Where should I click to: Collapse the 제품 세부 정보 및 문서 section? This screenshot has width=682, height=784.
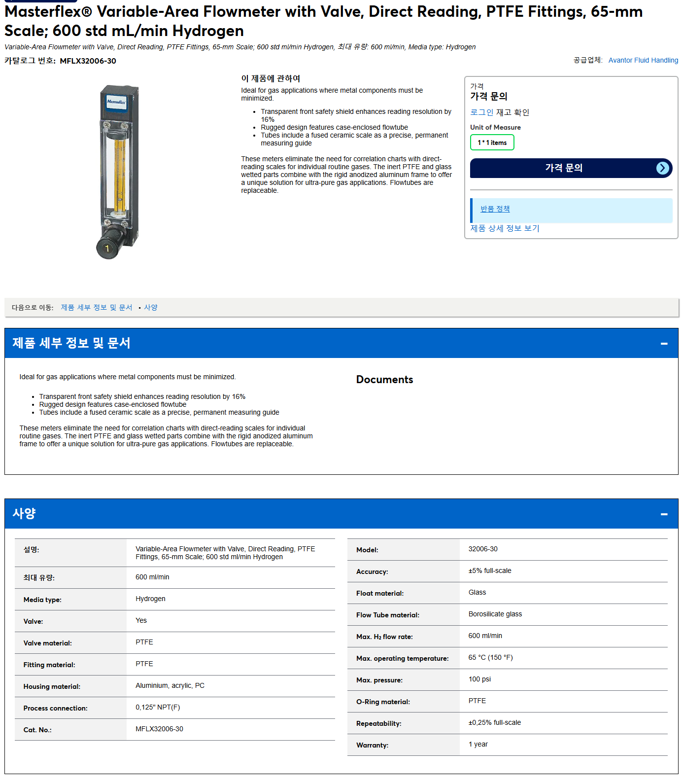pyautogui.click(x=664, y=343)
